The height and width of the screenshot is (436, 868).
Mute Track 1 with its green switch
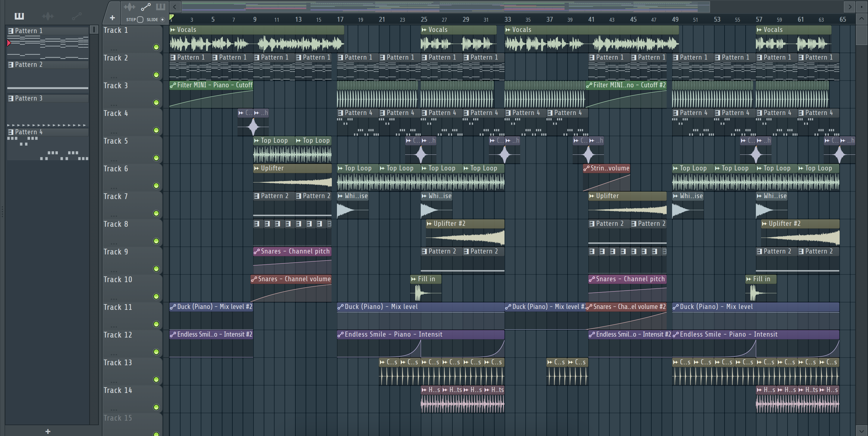tap(156, 47)
